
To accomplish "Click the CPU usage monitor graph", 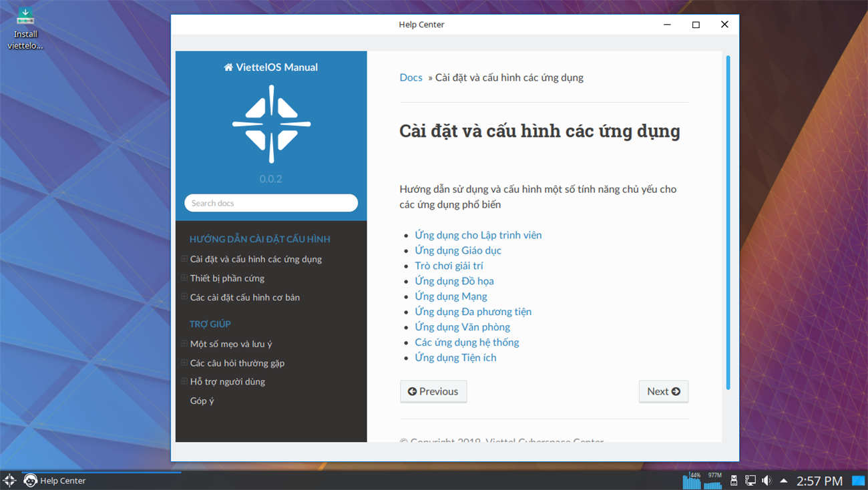I will 692,480.
